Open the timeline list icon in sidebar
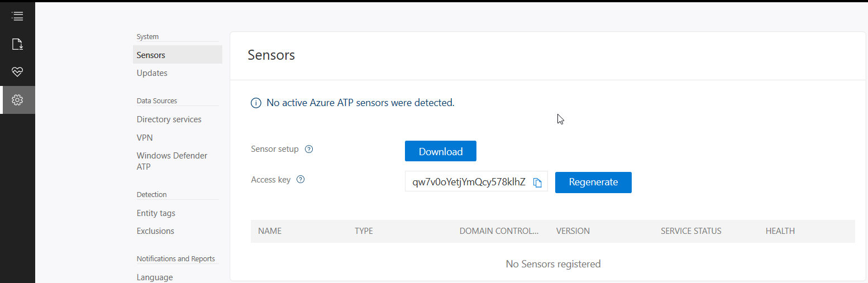This screenshot has height=283, width=868. 17,16
